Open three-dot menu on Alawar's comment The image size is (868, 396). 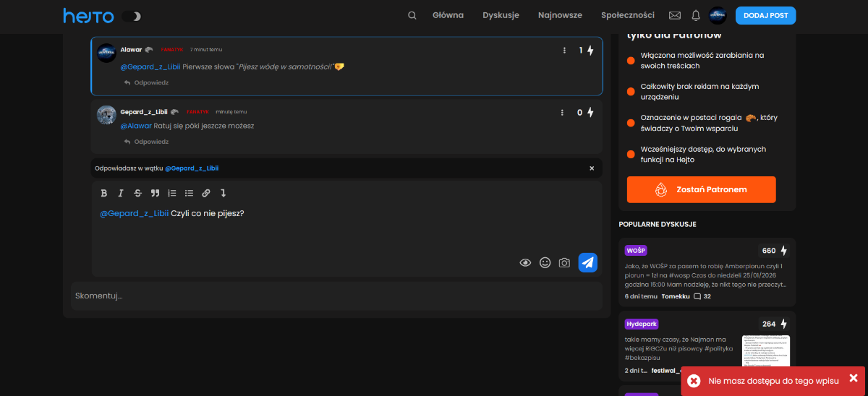pyautogui.click(x=564, y=51)
